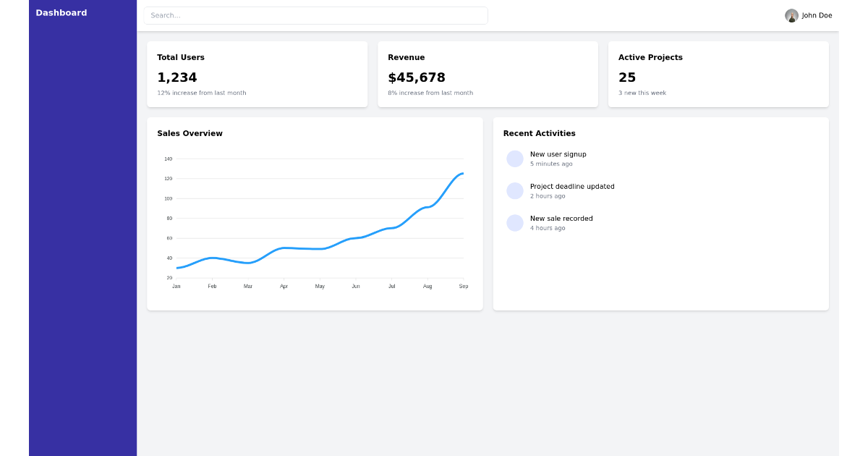
Task: Click the Revenue stat card
Action: pos(488,73)
